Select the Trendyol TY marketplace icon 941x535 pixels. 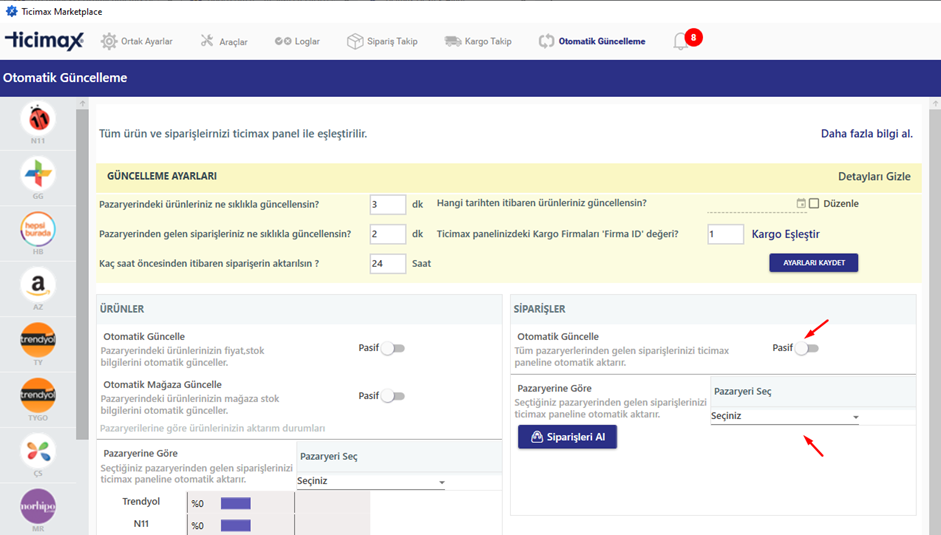coord(38,340)
